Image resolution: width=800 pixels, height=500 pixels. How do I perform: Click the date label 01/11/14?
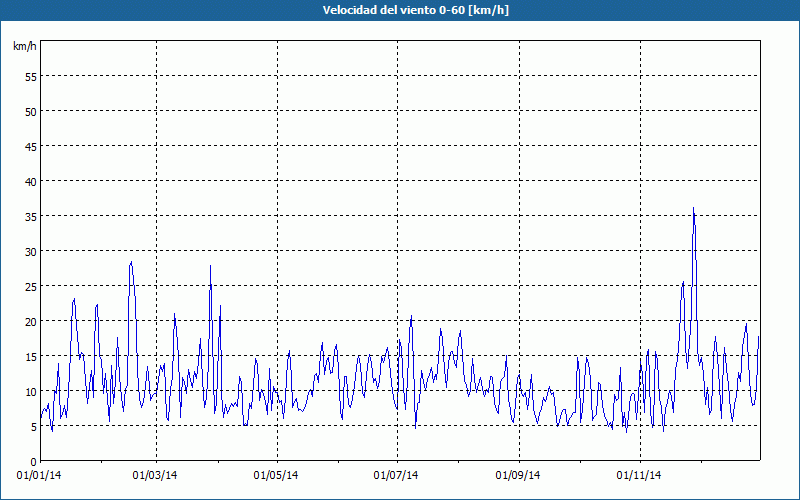point(639,475)
